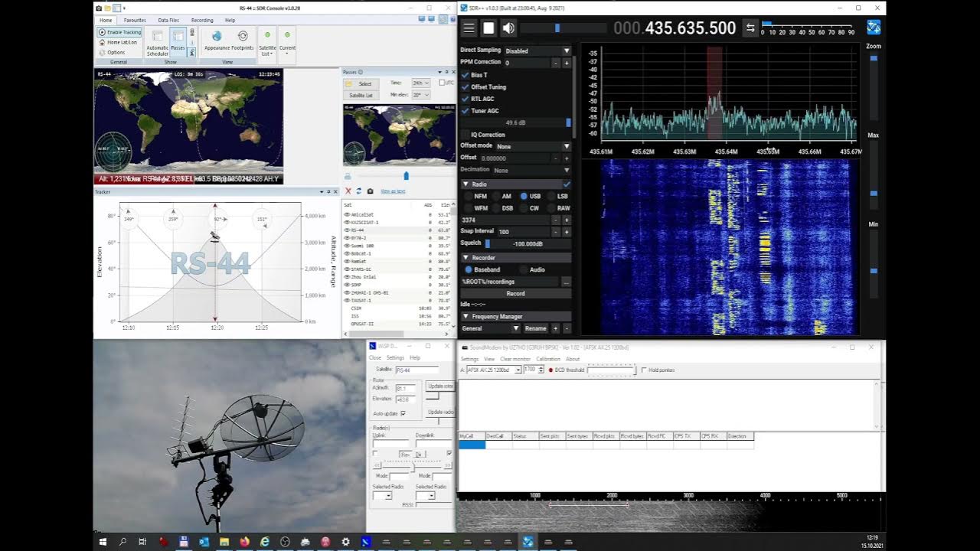Image resolution: width=980 pixels, height=551 pixels.
Task: Click the browse '...' button for recordings path
Action: tap(567, 282)
